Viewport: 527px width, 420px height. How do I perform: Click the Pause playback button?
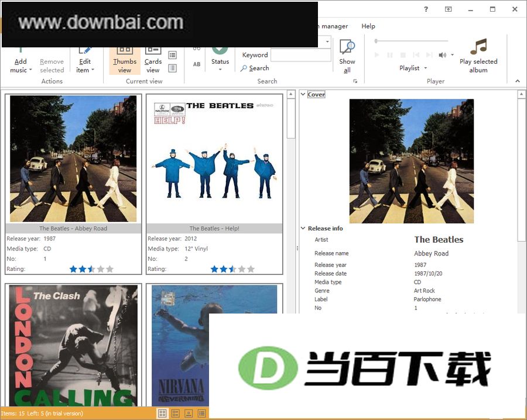point(390,55)
